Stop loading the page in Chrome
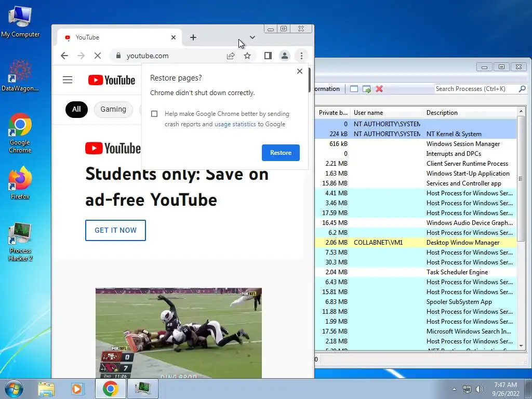 pos(98,56)
